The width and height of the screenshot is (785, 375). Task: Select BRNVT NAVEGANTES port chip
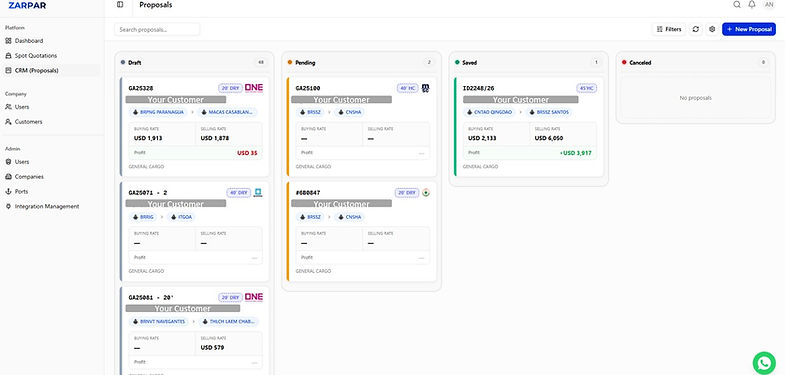[159, 321]
